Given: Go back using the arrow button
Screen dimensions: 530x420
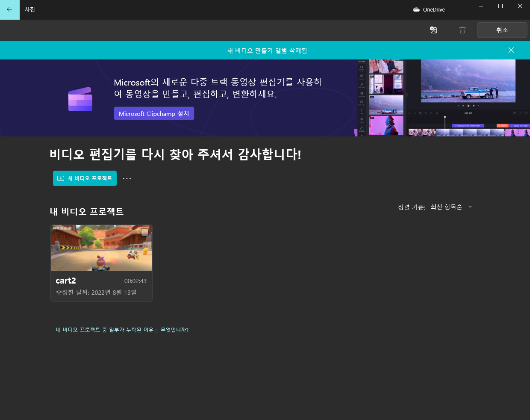Looking at the screenshot, I should click(x=9, y=9).
